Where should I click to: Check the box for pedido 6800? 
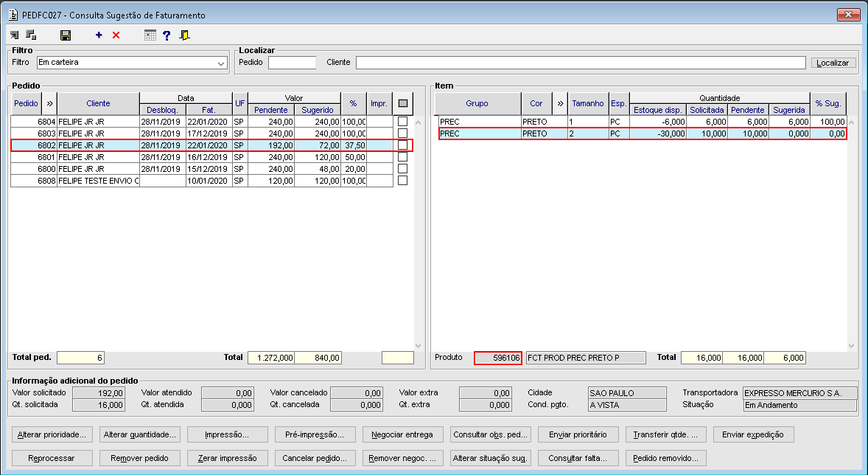point(403,168)
